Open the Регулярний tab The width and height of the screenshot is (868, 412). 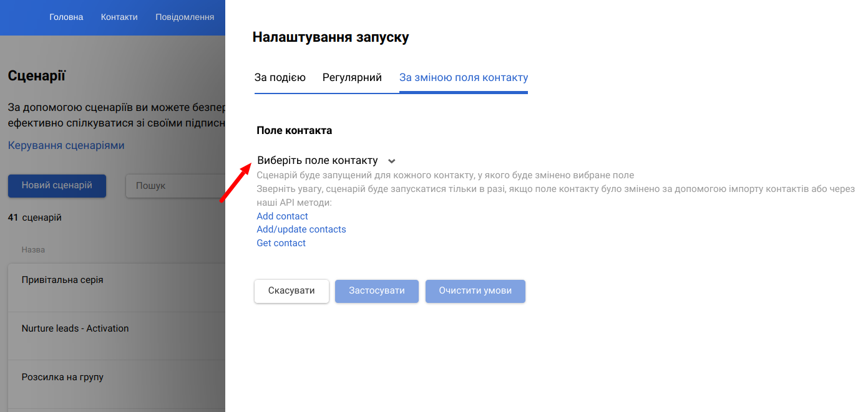[x=352, y=78]
